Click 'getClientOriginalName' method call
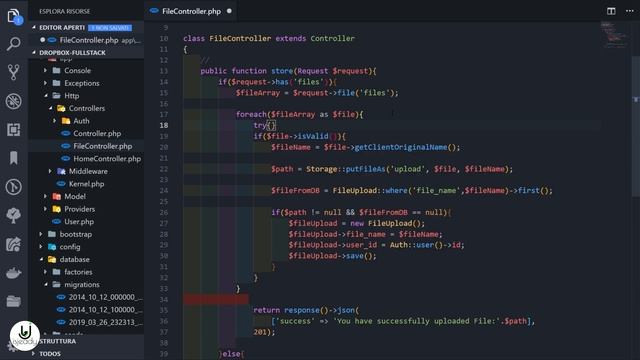 tap(401, 147)
